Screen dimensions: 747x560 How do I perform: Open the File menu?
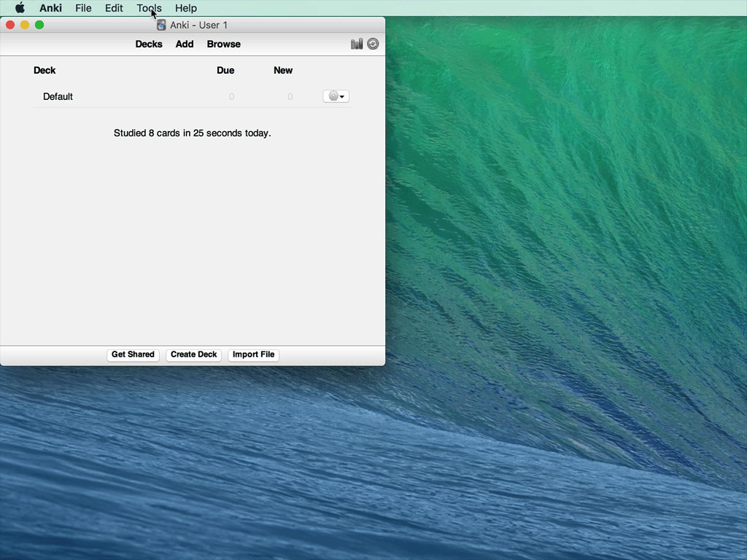tap(83, 8)
